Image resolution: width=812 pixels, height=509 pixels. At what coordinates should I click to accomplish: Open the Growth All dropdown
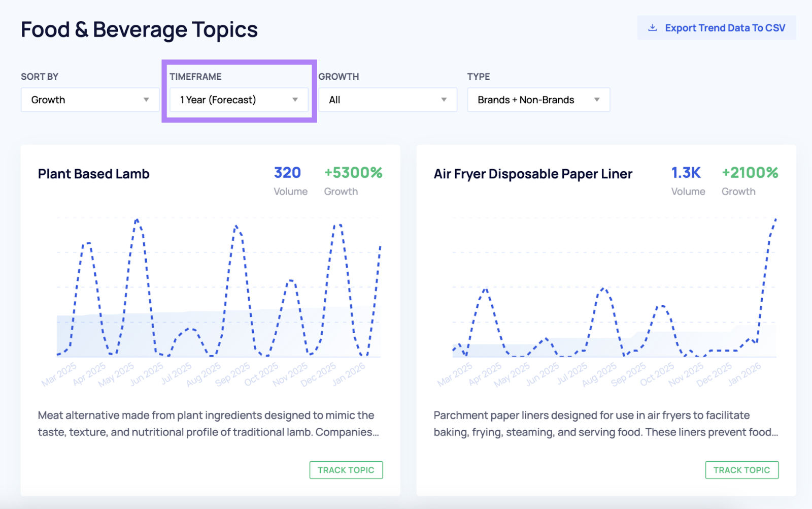pyautogui.click(x=388, y=100)
